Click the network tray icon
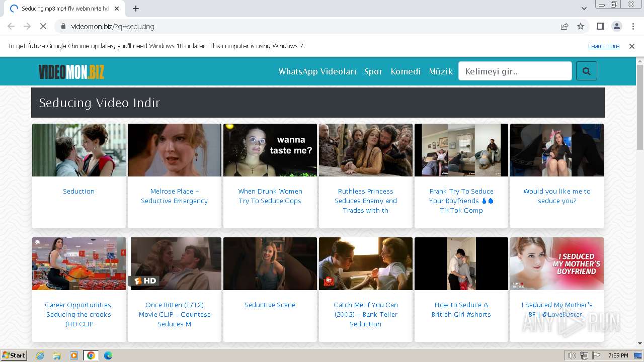Screen dimensions: 644x362 (584, 355)
